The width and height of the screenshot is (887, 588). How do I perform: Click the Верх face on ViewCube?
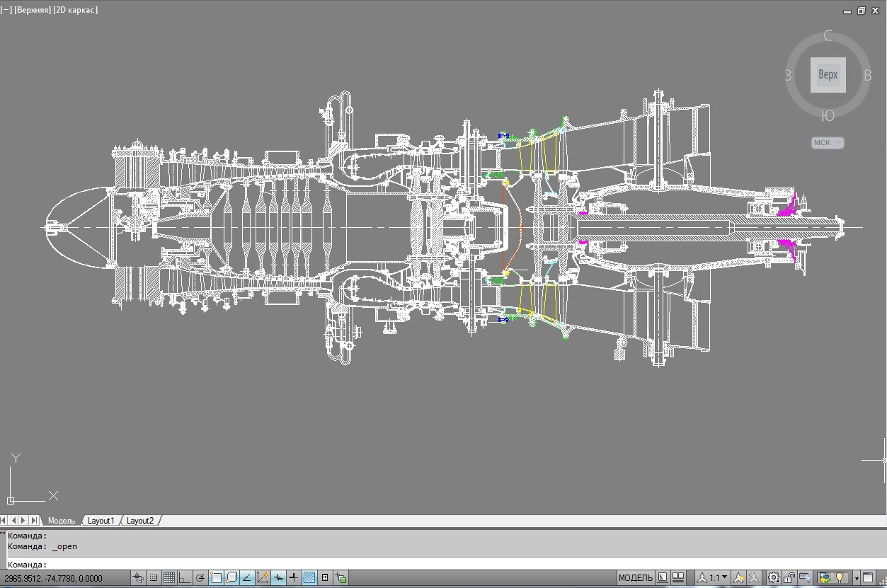tap(828, 74)
